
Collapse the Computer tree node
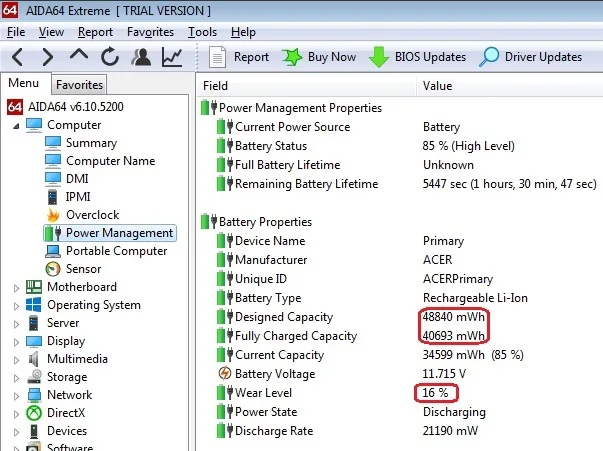pyautogui.click(x=16, y=126)
